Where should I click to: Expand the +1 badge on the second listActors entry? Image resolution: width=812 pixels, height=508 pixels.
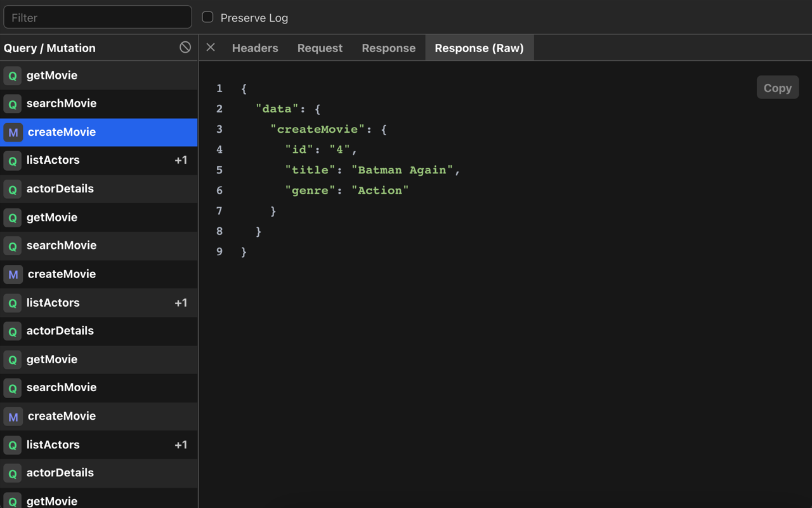[x=181, y=302]
